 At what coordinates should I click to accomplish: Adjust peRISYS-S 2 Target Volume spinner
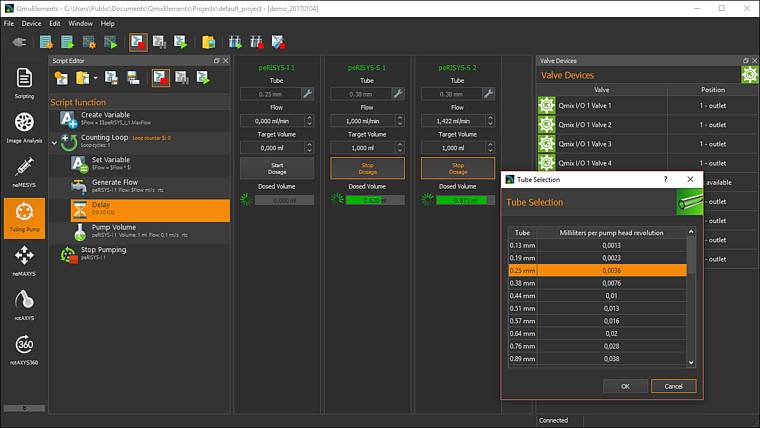[x=489, y=147]
